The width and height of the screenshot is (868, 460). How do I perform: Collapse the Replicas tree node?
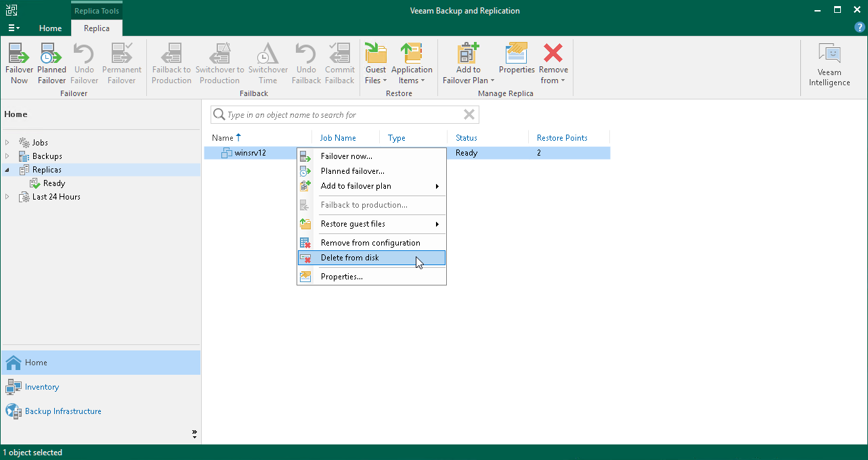pyautogui.click(x=7, y=170)
